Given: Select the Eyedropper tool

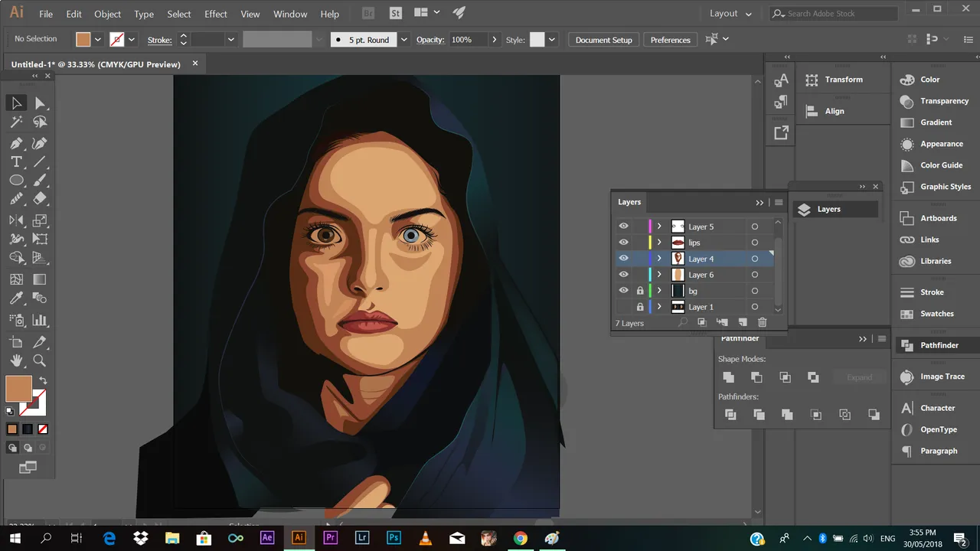Looking at the screenshot, I should (x=16, y=298).
